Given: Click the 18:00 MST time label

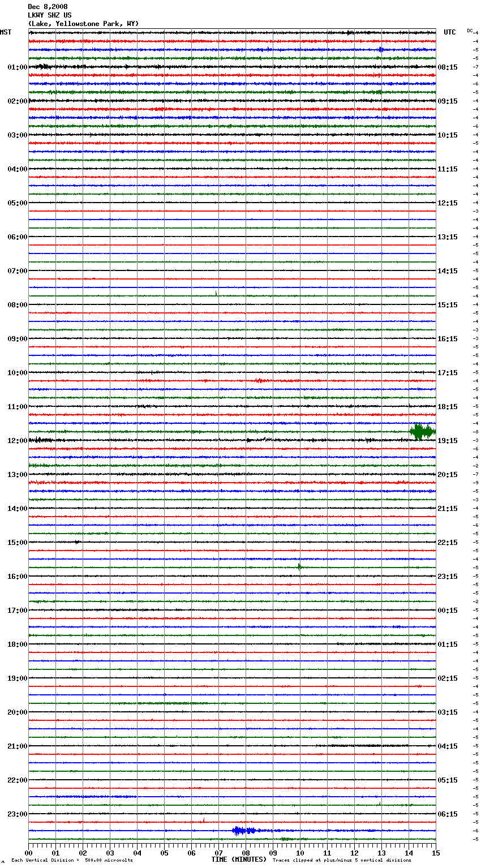Looking at the screenshot, I should point(18,644).
